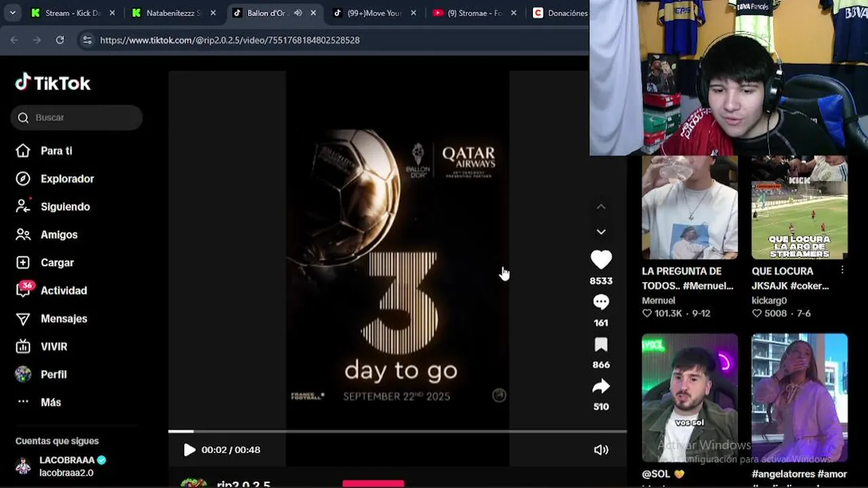The height and width of the screenshot is (488, 868).
Task: Click the VIVIR live TV icon
Action: [23, 346]
